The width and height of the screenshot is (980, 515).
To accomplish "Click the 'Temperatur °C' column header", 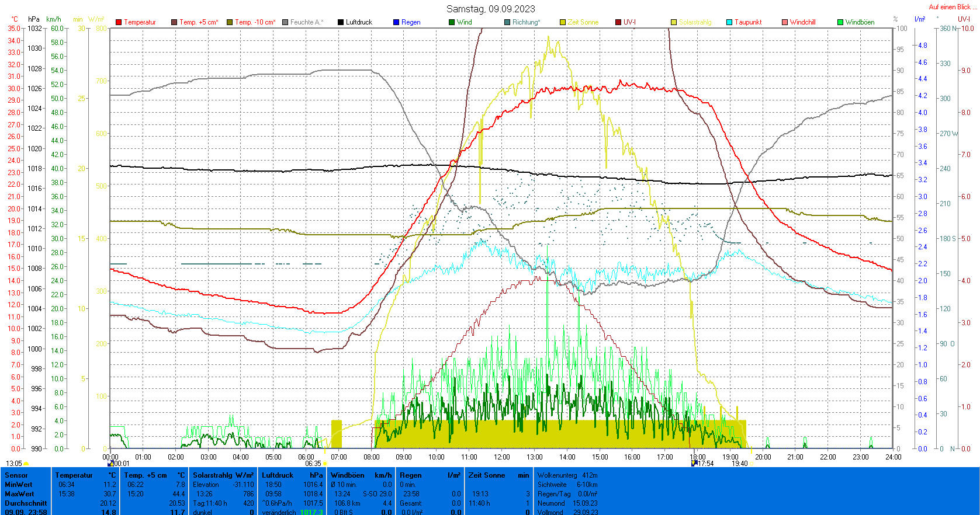I will 86,475.
